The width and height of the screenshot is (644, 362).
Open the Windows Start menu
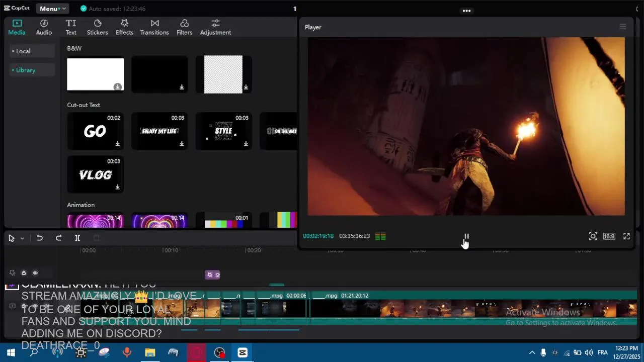pos(11,352)
